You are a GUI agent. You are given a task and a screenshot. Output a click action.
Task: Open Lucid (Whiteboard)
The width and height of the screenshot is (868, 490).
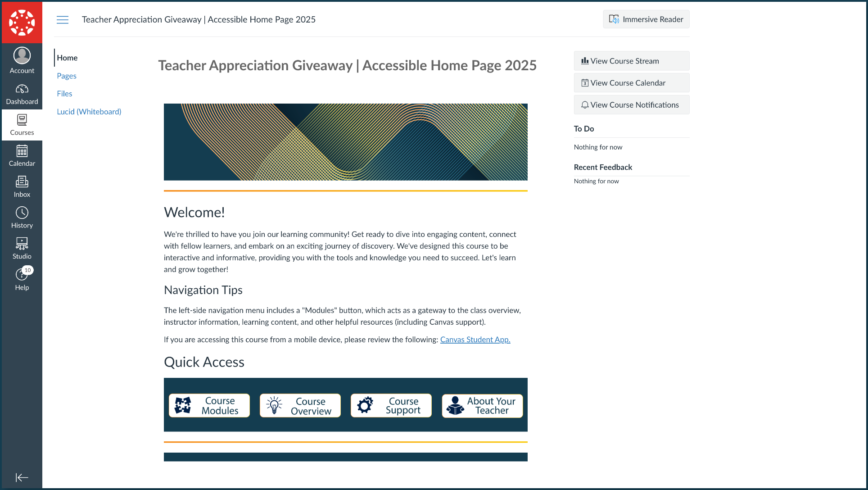click(89, 111)
